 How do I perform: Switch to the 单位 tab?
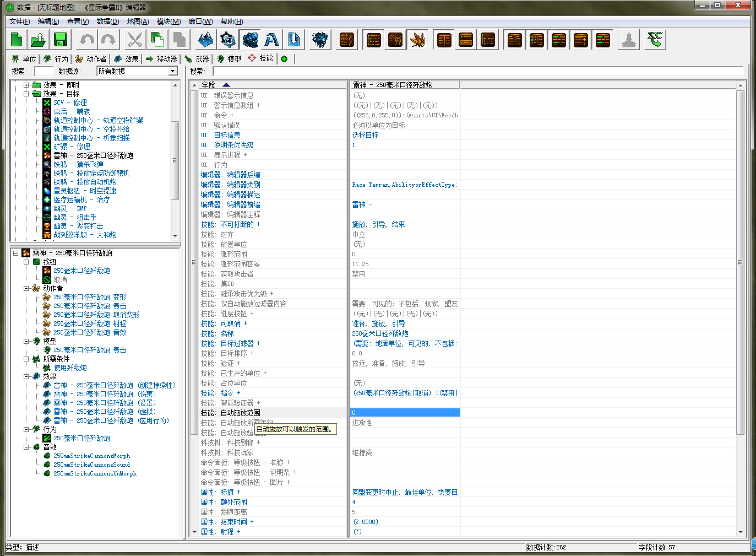(24, 59)
